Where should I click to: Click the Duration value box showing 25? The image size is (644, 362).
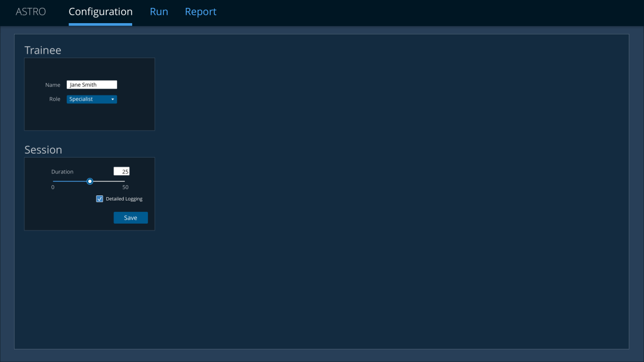click(x=121, y=172)
